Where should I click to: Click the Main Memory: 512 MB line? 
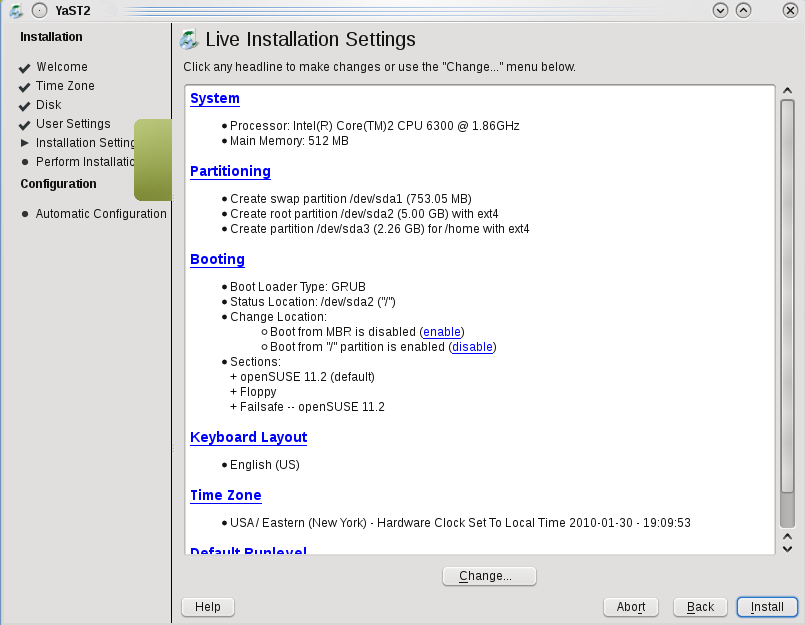pyautogui.click(x=289, y=141)
